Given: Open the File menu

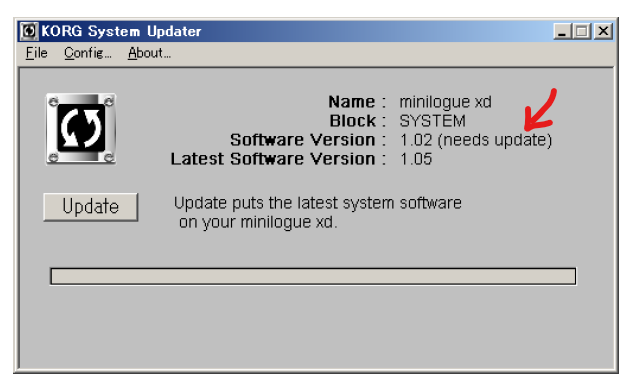Looking at the screenshot, I should (37, 53).
